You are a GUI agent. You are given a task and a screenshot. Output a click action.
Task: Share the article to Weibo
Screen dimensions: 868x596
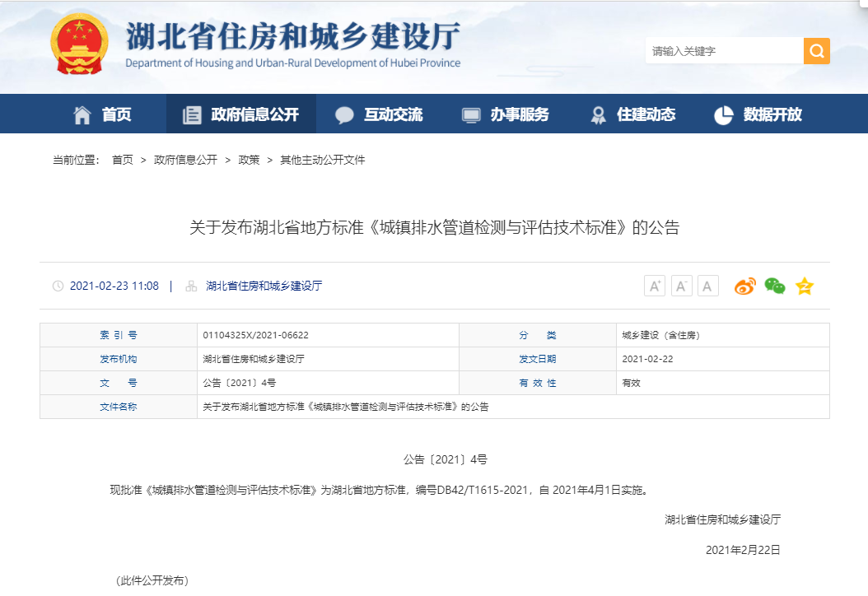click(x=744, y=286)
